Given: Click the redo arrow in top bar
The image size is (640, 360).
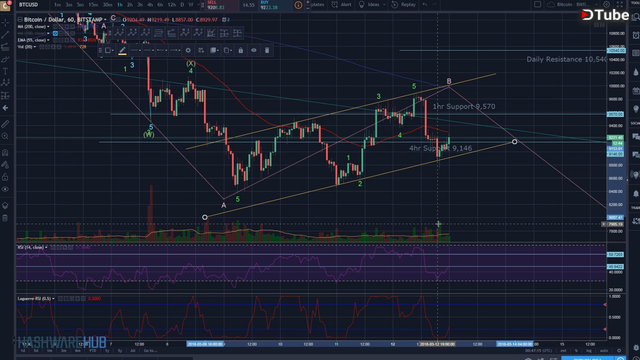Looking at the screenshot, I should [x=434, y=4].
